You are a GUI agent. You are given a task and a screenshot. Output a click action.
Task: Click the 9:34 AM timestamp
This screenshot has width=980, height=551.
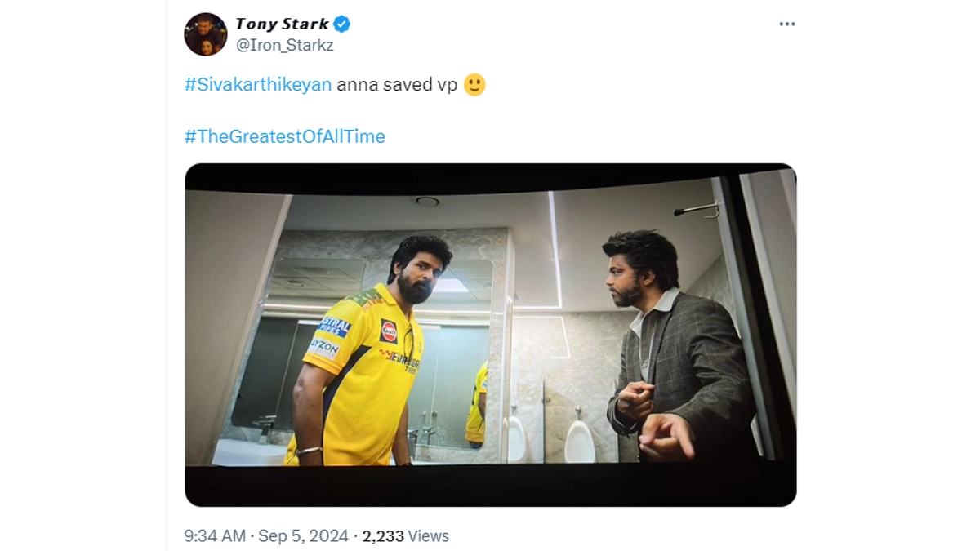pyautogui.click(x=215, y=536)
